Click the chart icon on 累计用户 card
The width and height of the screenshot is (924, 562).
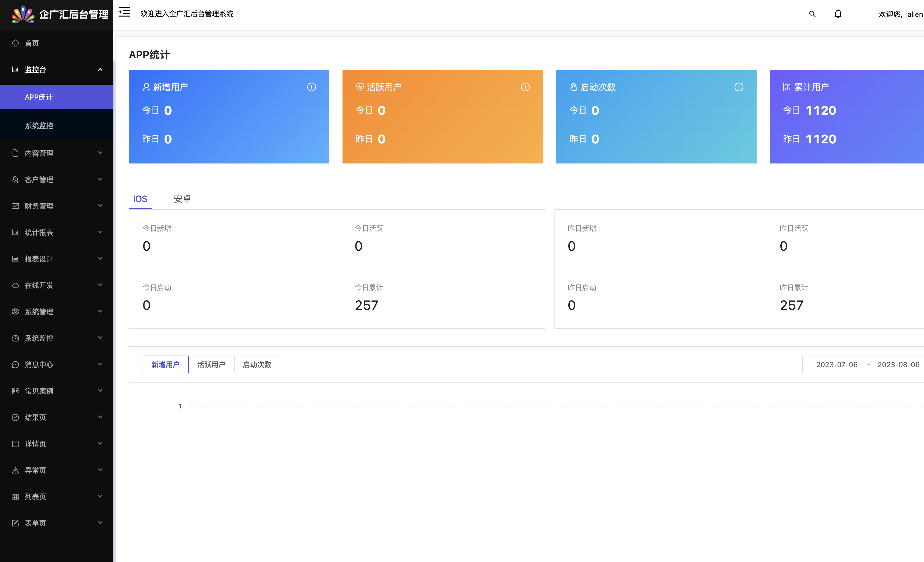click(787, 87)
